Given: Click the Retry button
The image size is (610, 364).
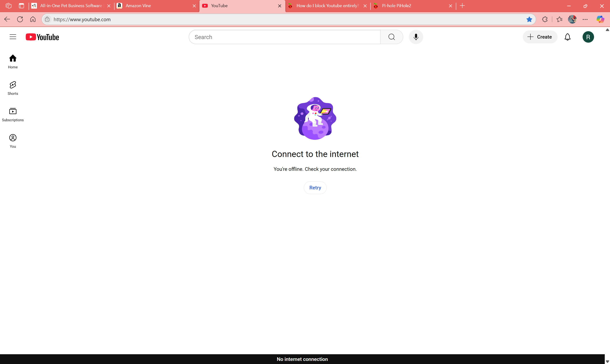Looking at the screenshot, I should (x=315, y=188).
